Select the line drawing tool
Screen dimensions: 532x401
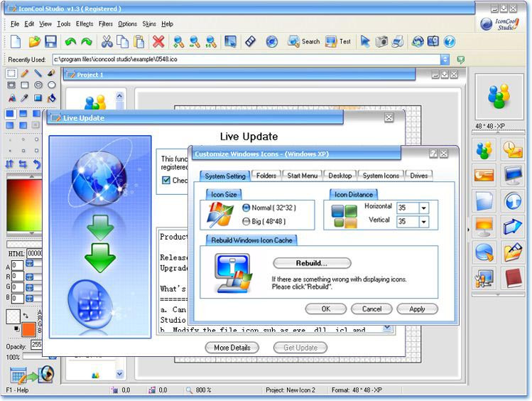coord(38,73)
